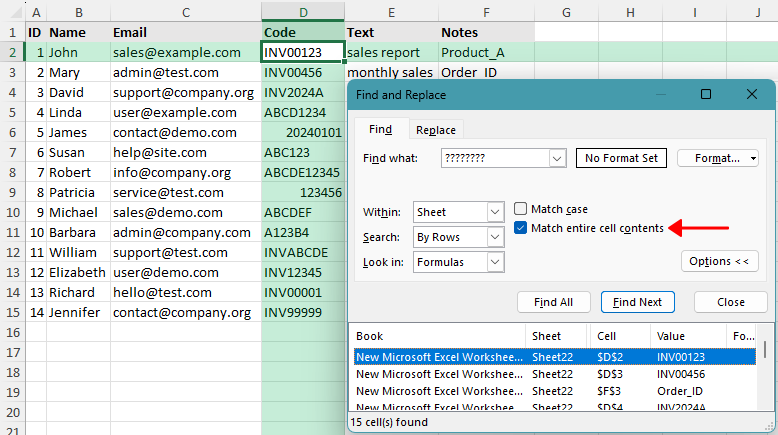Click cell containing contact@company.org
Image resolution: width=778 pixels, height=435 pixels.
tap(186, 312)
